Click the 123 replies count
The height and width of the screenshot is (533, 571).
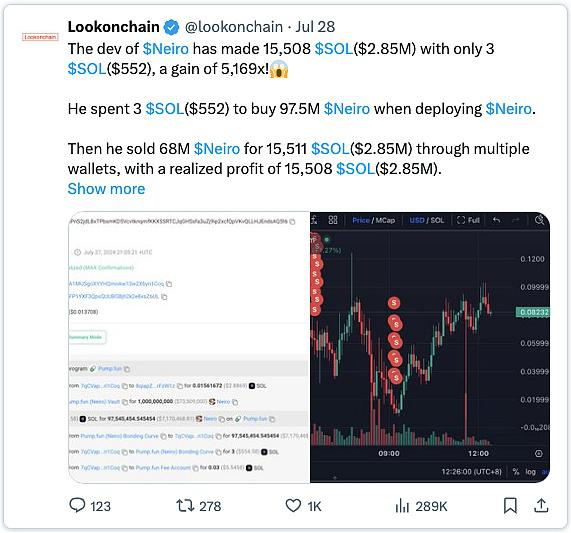coord(100,506)
